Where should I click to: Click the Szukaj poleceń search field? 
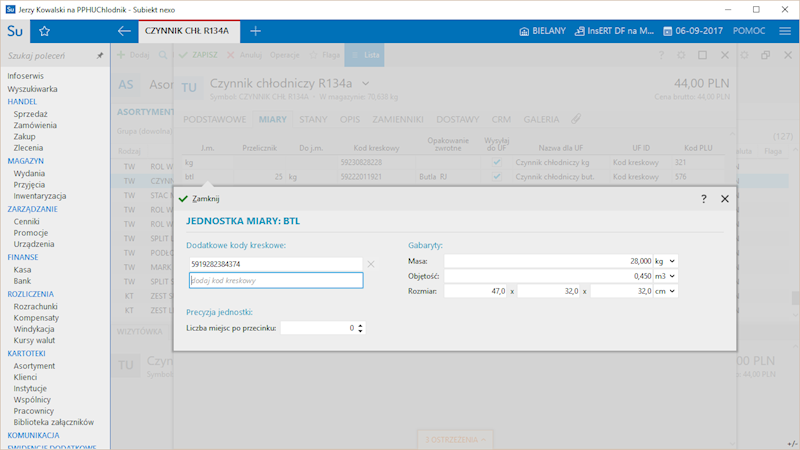[48, 56]
